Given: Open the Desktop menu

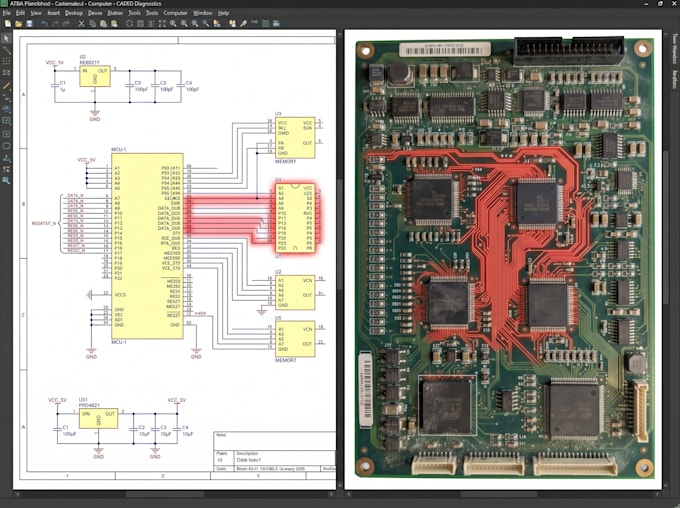Looking at the screenshot, I should (74, 13).
